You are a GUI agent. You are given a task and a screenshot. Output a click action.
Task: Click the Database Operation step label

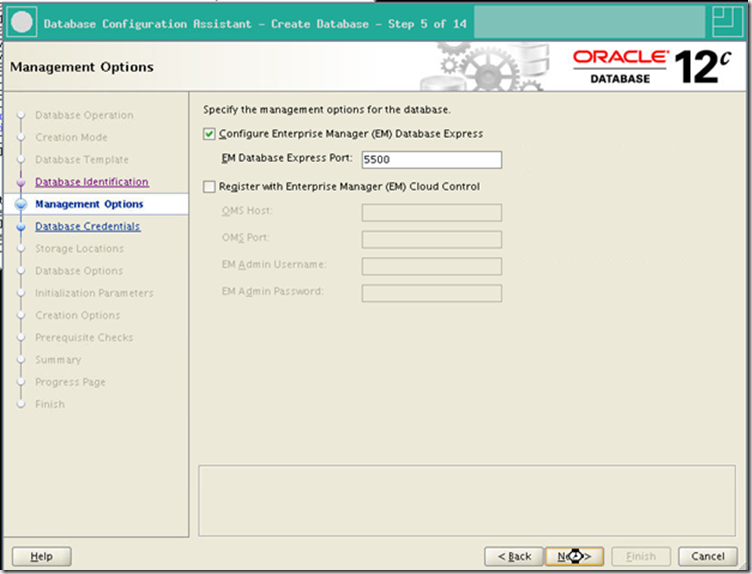click(84, 115)
